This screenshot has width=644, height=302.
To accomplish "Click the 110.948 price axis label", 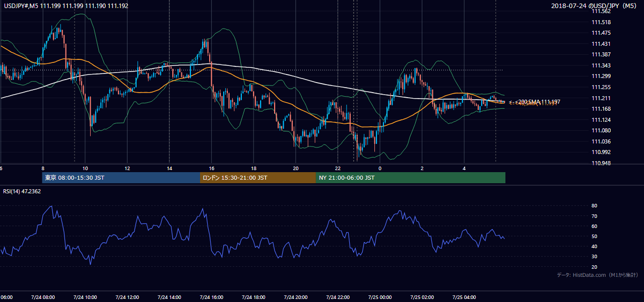I will coord(601,164).
